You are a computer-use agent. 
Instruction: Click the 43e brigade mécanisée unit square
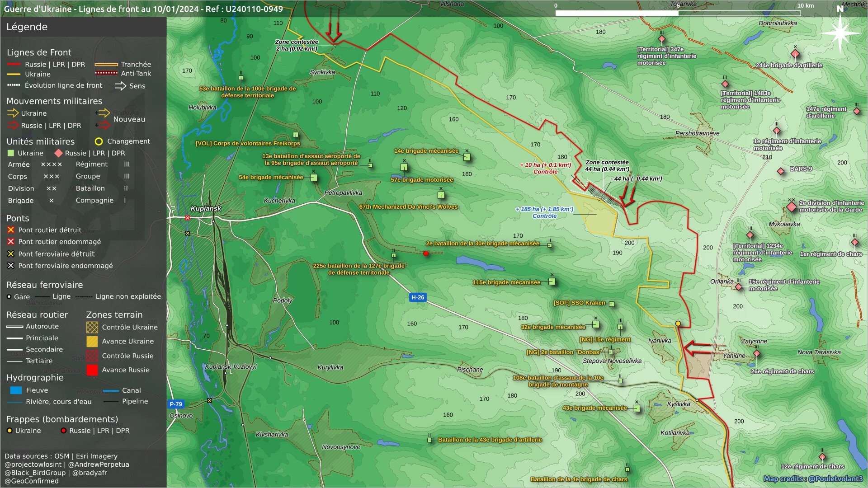[x=637, y=408]
